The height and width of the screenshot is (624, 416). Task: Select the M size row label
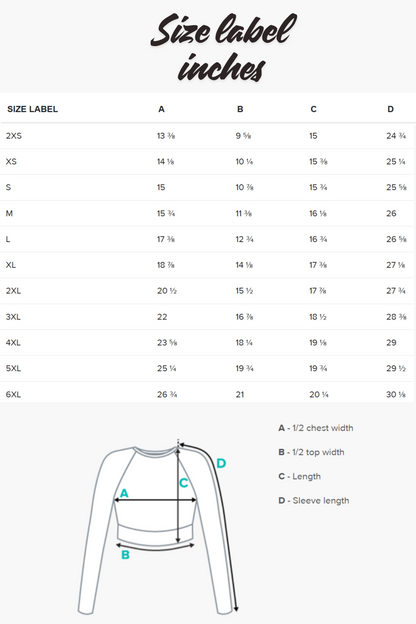pos(9,213)
